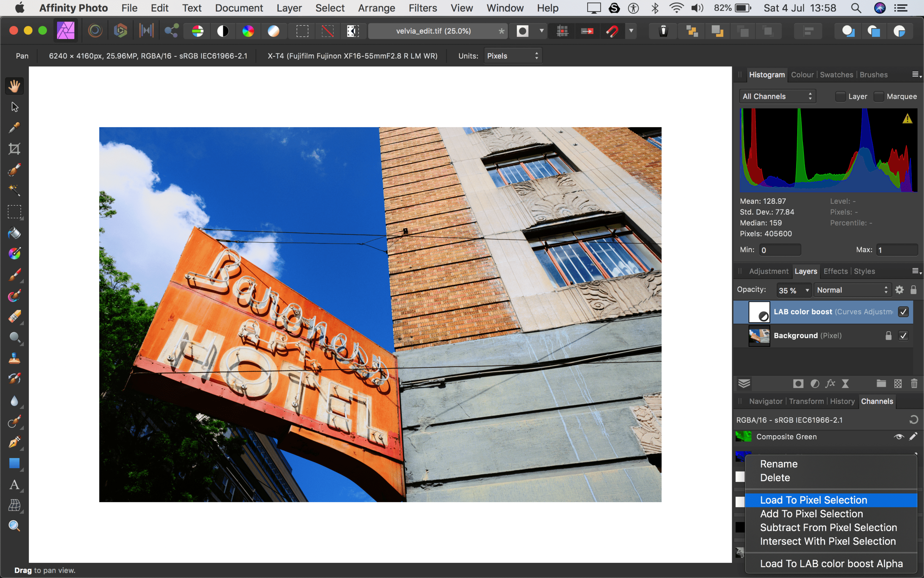Switch to the History tab

pyautogui.click(x=842, y=401)
